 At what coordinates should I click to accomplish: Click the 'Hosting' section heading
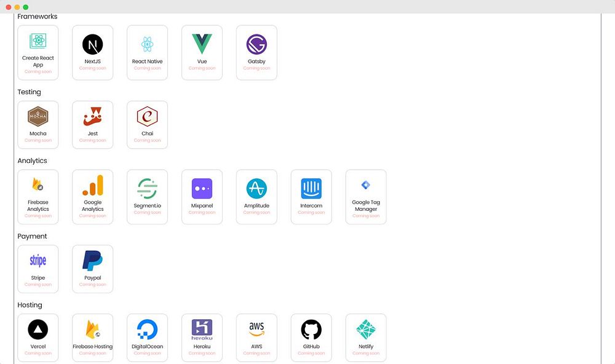[30, 305]
